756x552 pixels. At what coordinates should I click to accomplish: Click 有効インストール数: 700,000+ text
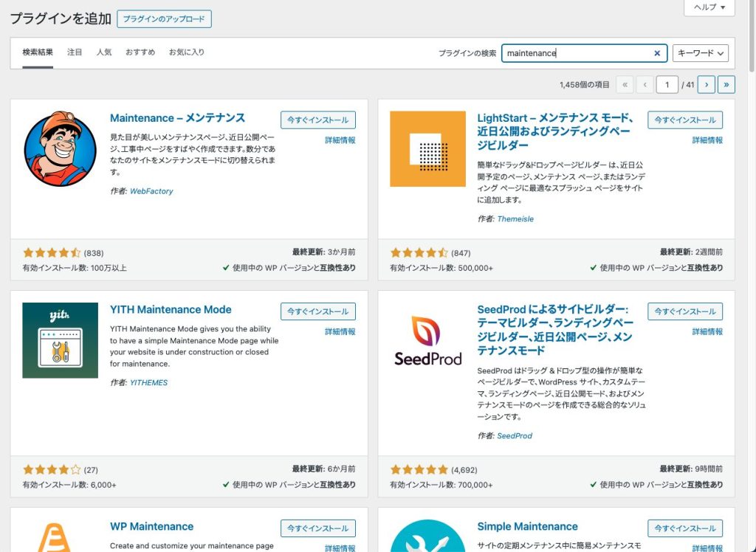[441, 485]
